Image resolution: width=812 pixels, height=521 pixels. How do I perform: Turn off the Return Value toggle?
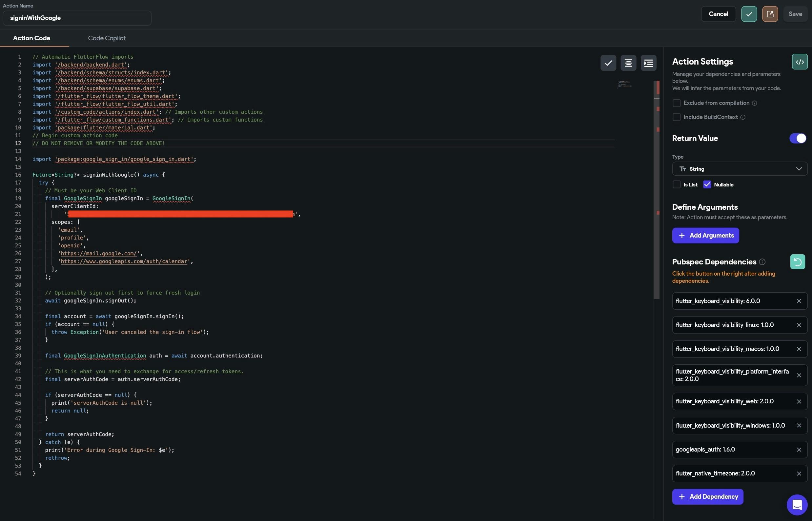(798, 138)
